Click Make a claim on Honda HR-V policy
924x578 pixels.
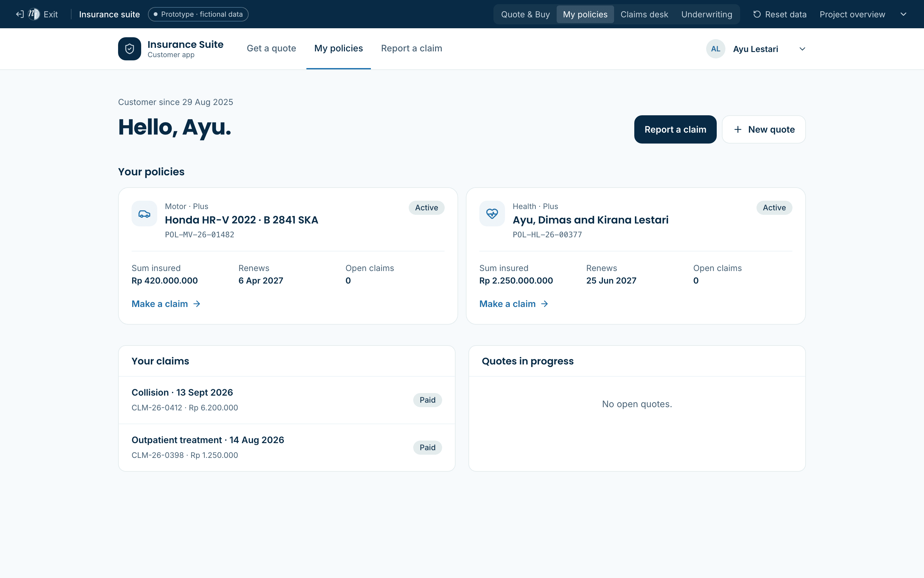166,304
